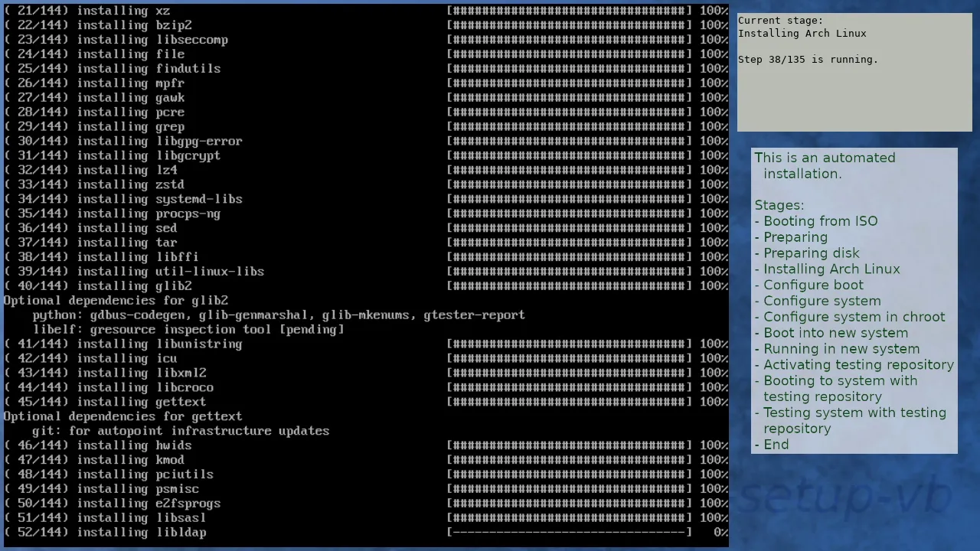
Task: Click 'This is an automated installation.' text
Action: [825, 166]
